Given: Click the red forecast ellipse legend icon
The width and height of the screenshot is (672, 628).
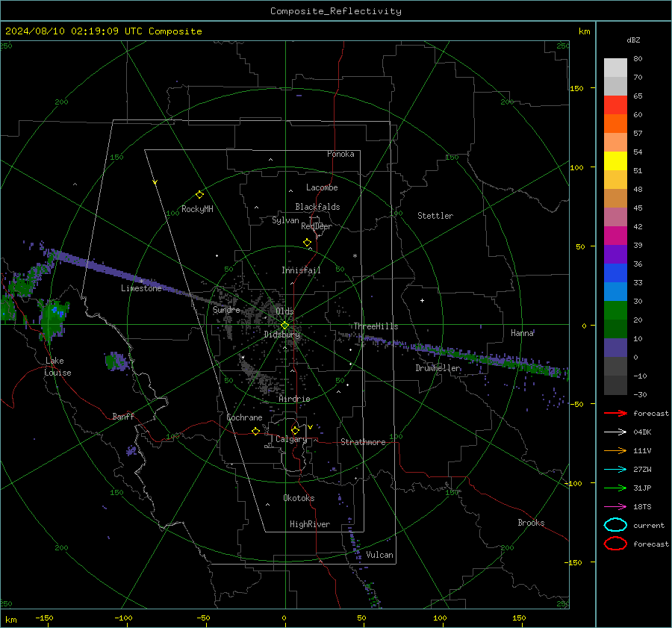Looking at the screenshot, I should point(615,544).
